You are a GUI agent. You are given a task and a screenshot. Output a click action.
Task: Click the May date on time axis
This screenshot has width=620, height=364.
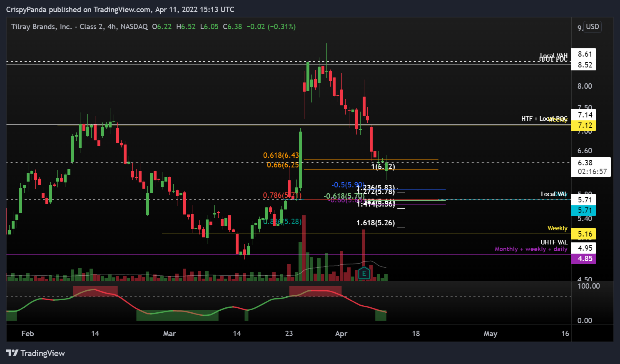click(491, 334)
